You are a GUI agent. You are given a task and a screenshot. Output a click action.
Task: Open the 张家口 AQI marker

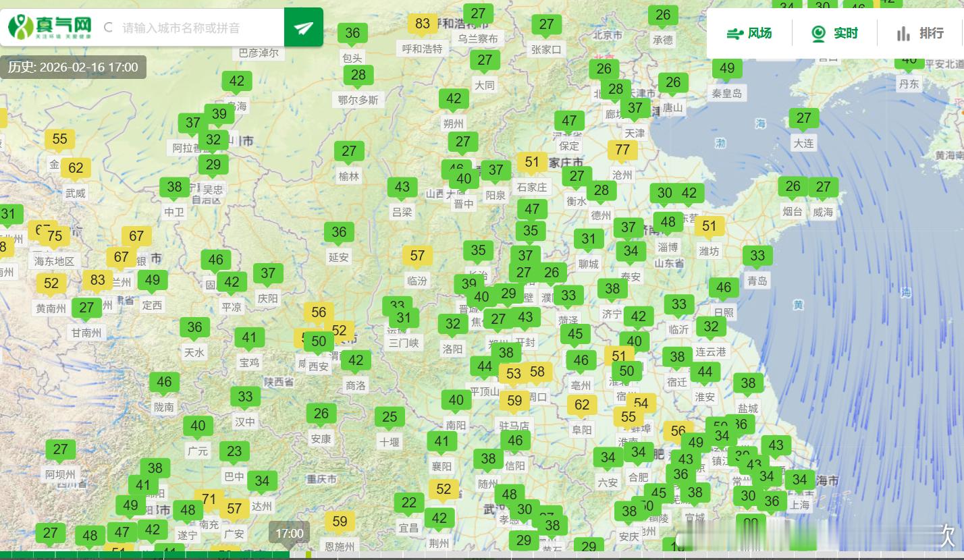click(x=546, y=26)
